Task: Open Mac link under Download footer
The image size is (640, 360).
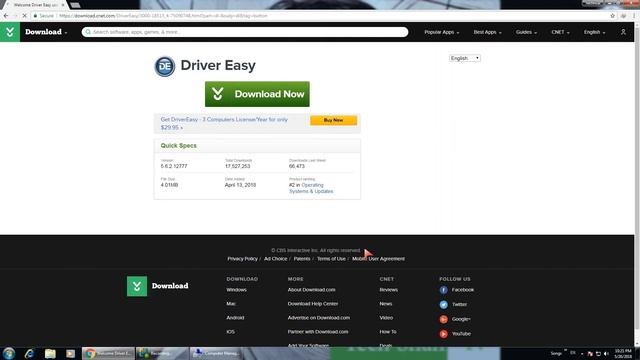Action: (231, 304)
